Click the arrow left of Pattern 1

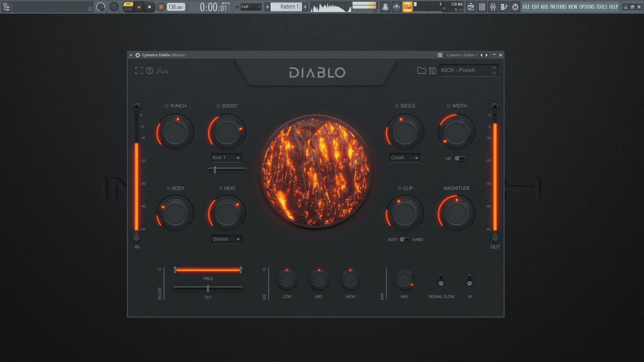coord(267,7)
